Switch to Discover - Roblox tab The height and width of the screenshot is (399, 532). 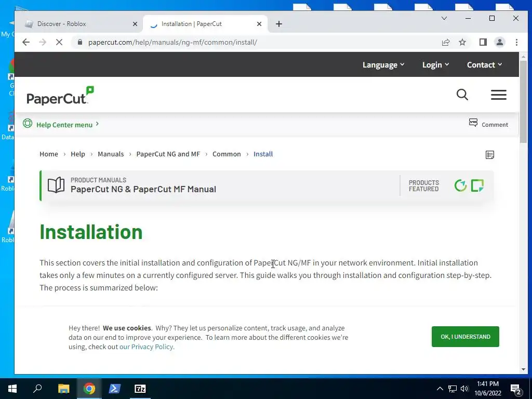tap(79, 24)
